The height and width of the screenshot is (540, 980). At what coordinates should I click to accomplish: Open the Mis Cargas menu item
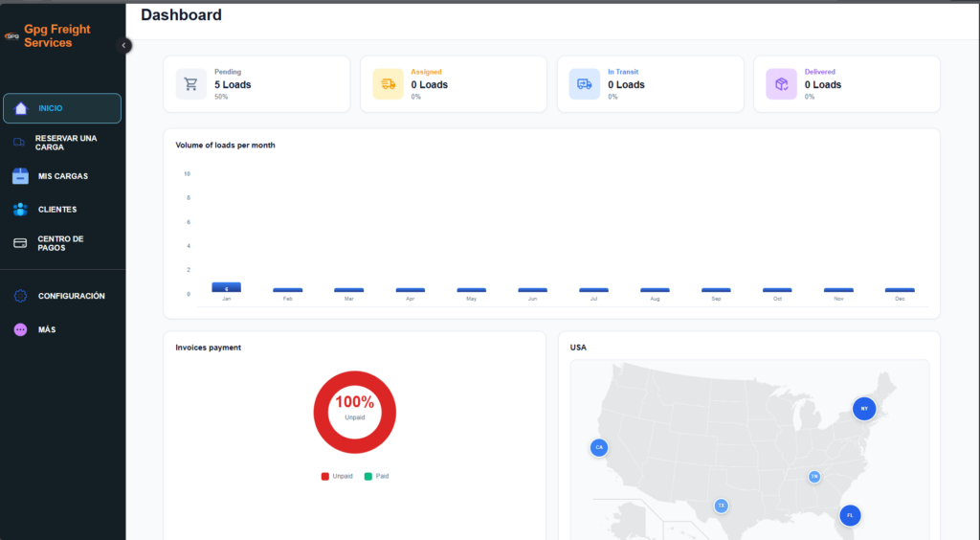[63, 177]
